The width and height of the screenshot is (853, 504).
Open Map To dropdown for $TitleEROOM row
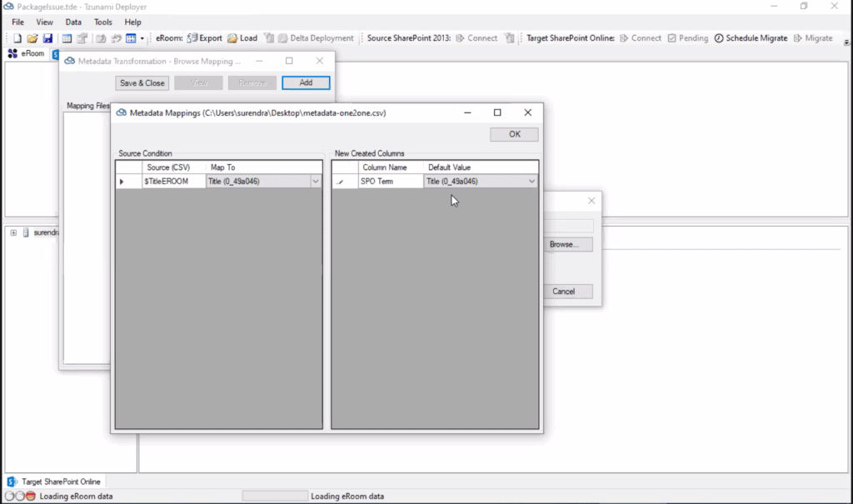[316, 182]
